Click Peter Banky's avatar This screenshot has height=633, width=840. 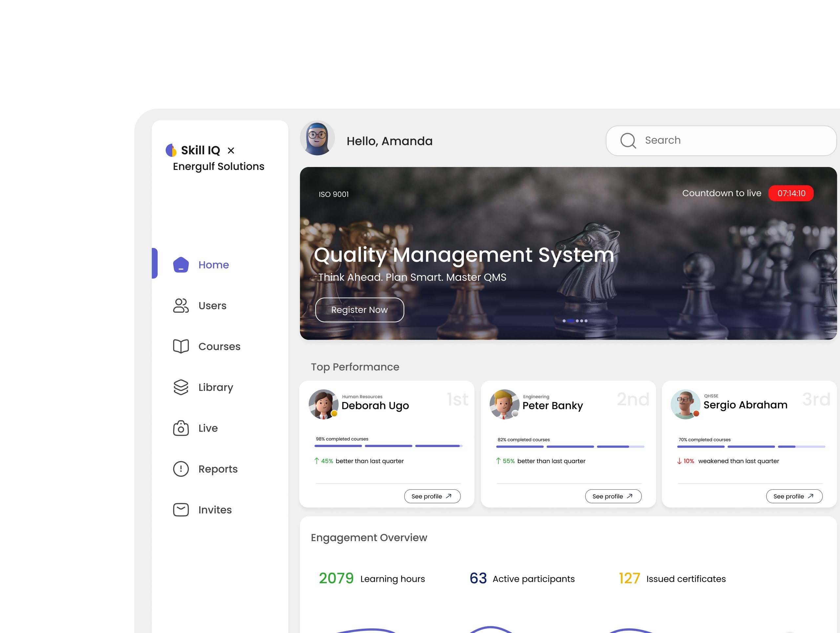coord(504,404)
